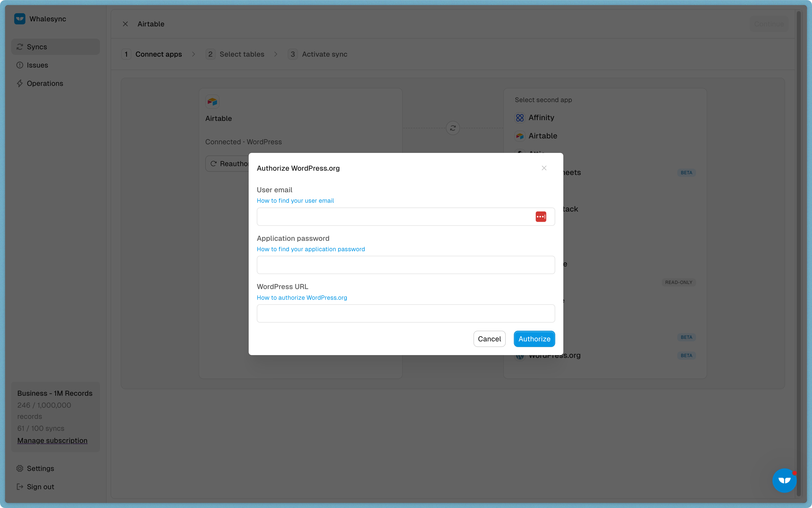Open Syncs in the sidebar
The width and height of the screenshot is (812, 508).
(55, 47)
